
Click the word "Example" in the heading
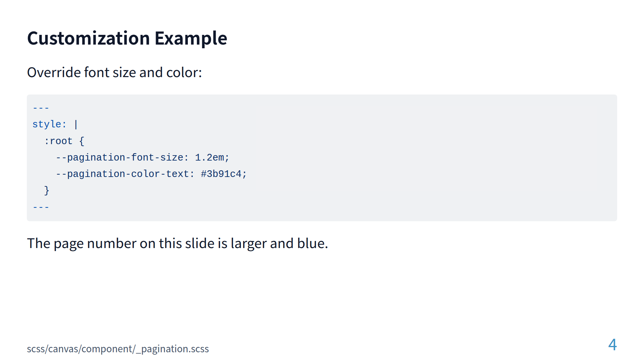point(191,38)
